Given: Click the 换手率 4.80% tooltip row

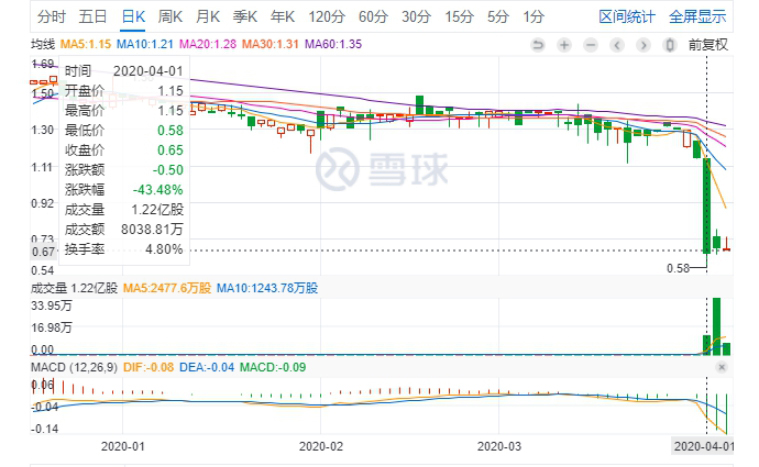Looking at the screenshot, I should pyautogui.click(x=124, y=249).
